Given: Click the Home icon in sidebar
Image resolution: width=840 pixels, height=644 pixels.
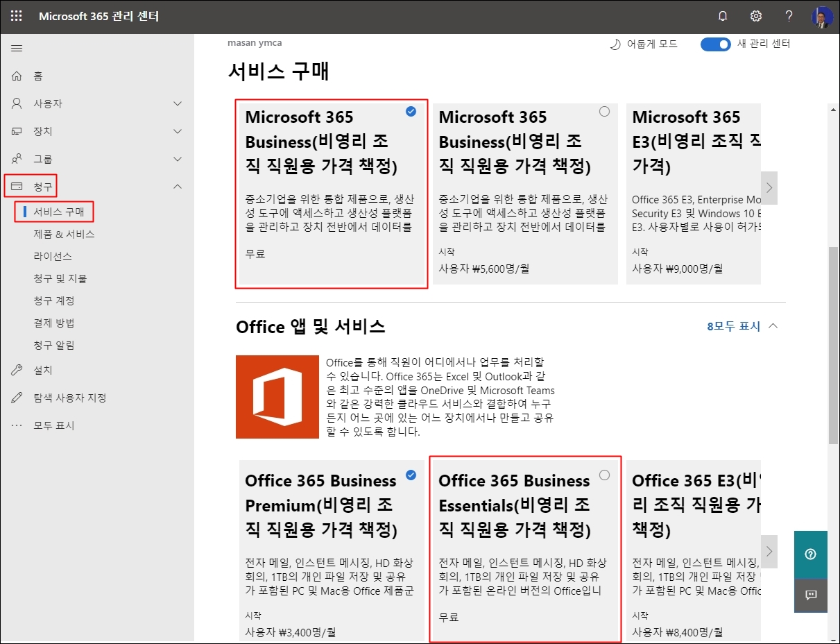Looking at the screenshot, I should [17, 76].
